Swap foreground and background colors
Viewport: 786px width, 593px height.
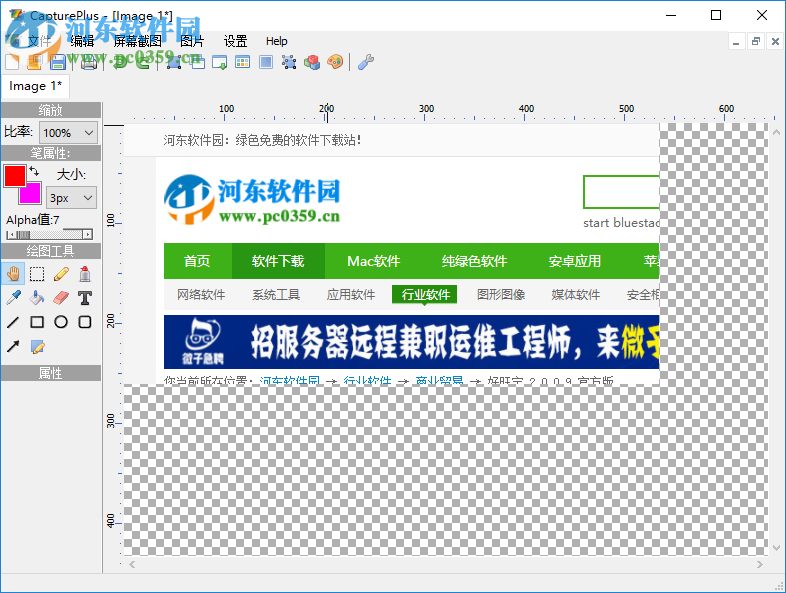34,171
